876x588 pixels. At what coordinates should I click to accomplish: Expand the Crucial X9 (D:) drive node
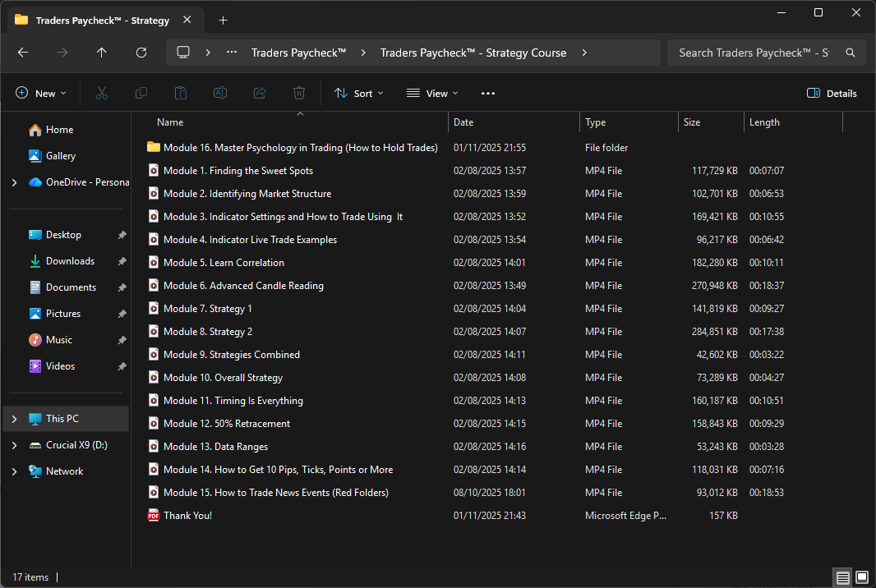tap(14, 445)
